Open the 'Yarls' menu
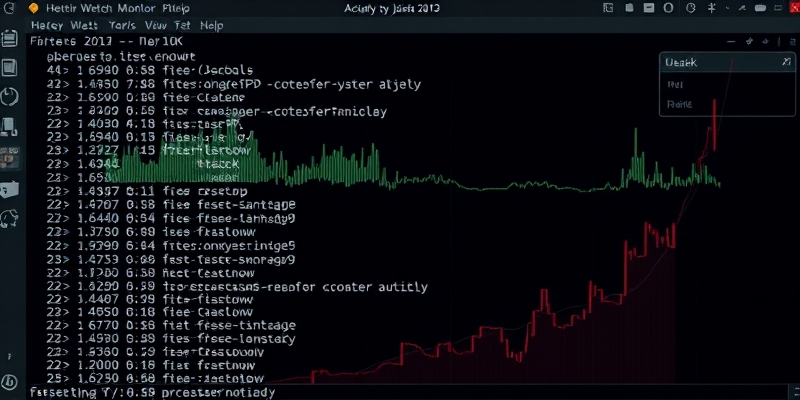The width and height of the screenshot is (800, 400). coord(122,26)
